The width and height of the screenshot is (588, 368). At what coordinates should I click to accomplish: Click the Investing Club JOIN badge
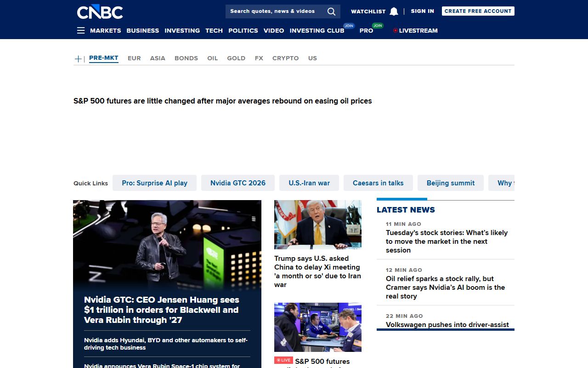coord(349,26)
